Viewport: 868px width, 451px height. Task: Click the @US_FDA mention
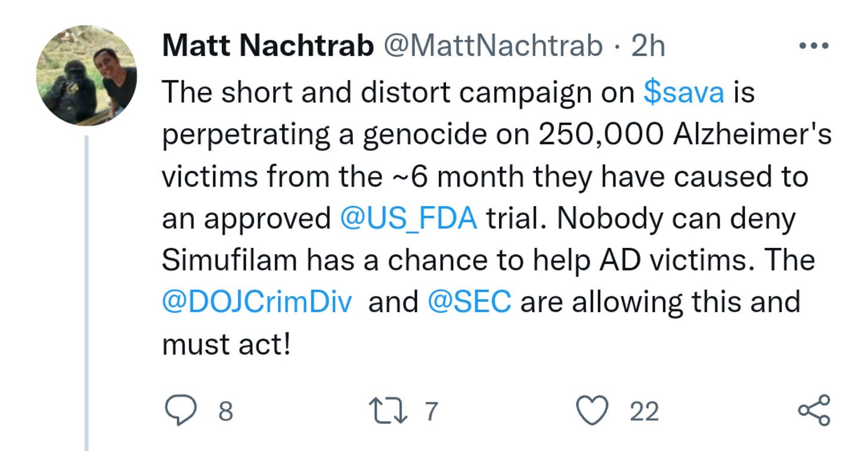tap(408, 219)
